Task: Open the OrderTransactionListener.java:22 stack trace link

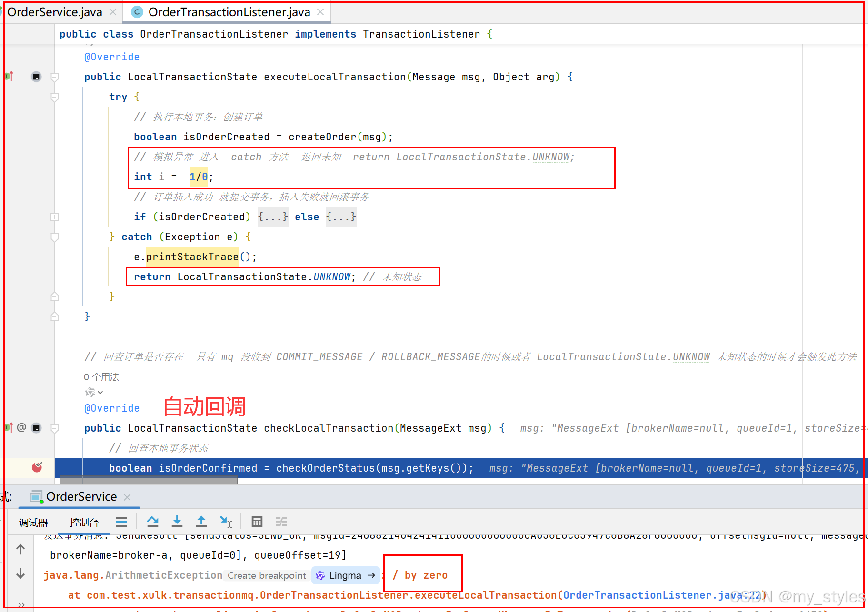Action: pyautogui.click(x=662, y=595)
